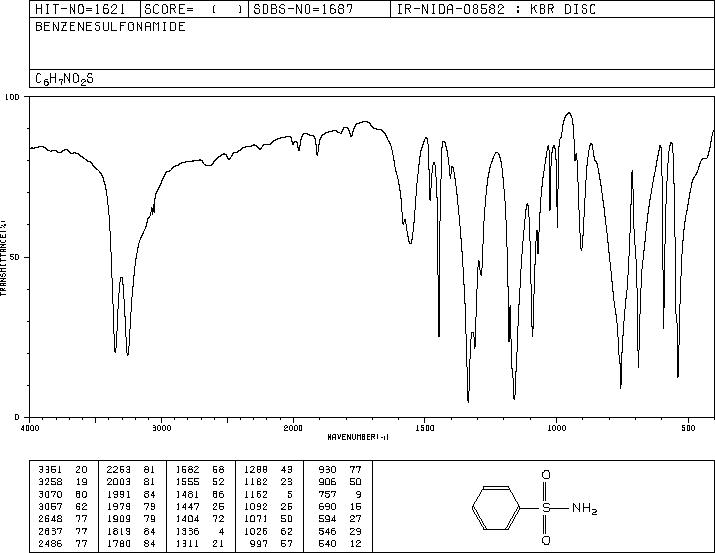Click the 3000 wavenumber axis label

coord(162,428)
